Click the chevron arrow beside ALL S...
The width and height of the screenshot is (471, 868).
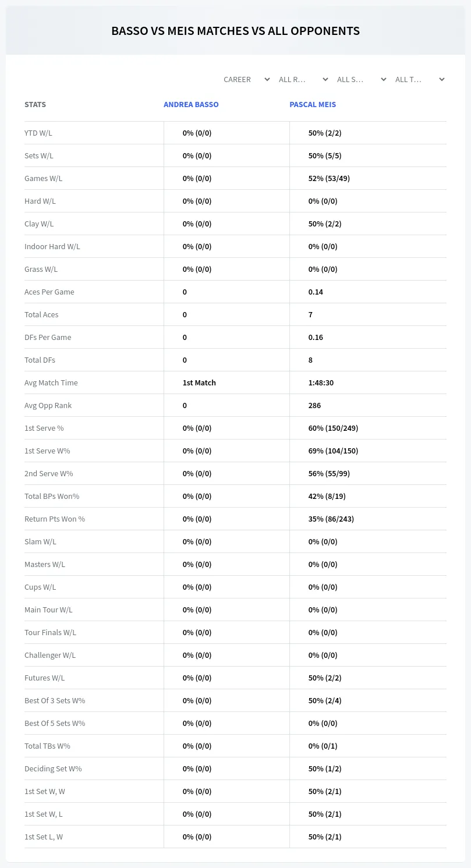click(384, 79)
